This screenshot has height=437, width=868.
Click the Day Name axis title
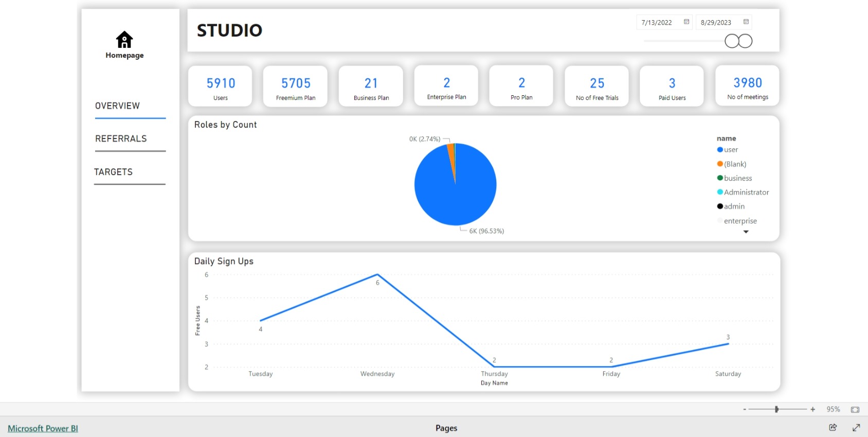point(494,383)
